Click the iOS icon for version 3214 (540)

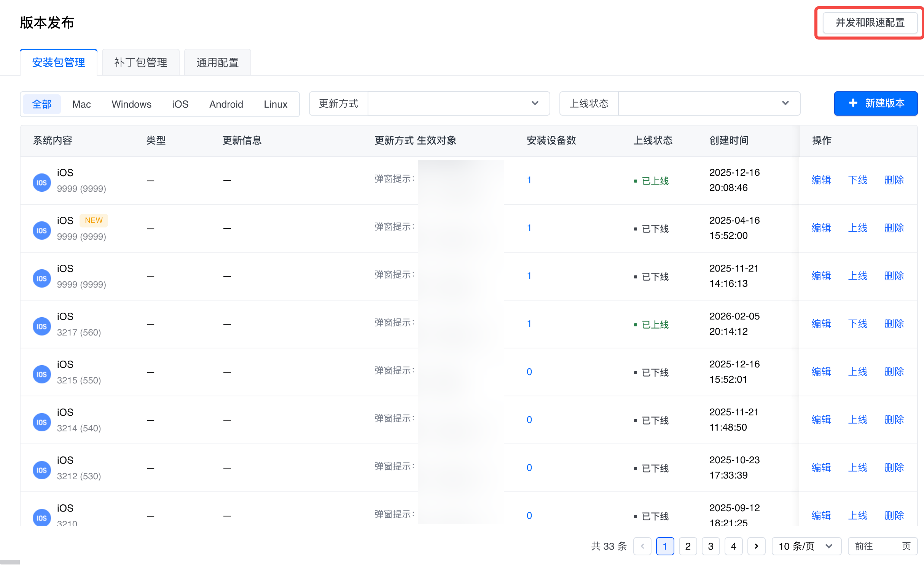click(x=41, y=422)
